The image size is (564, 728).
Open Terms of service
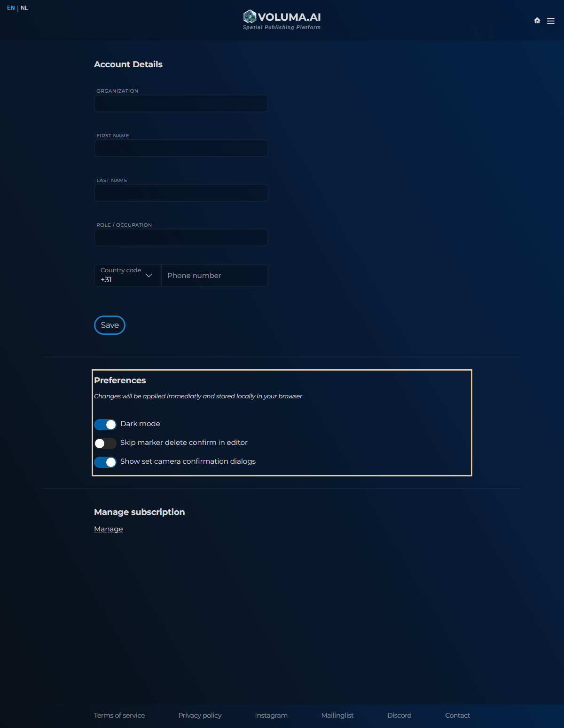[x=119, y=715]
